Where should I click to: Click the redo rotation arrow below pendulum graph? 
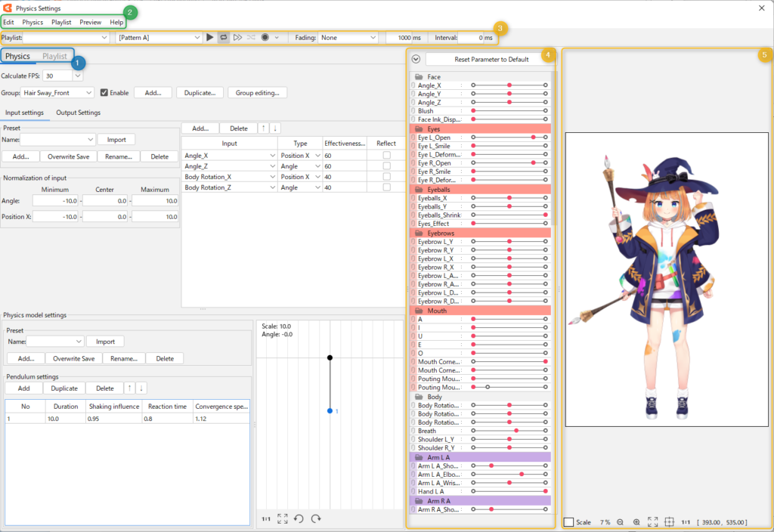coord(316,518)
